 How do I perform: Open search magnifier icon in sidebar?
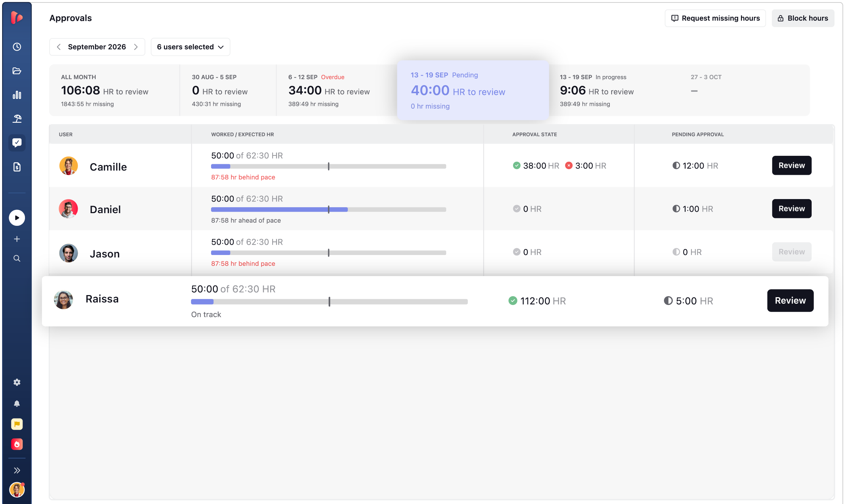point(17,259)
